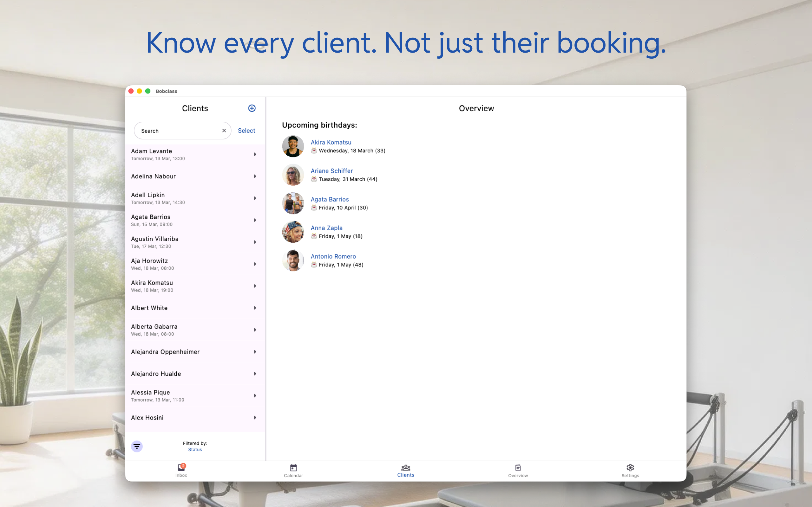The width and height of the screenshot is (812, 507).
Task: Open the Calendar tab icon
Action: click(293, 467)
